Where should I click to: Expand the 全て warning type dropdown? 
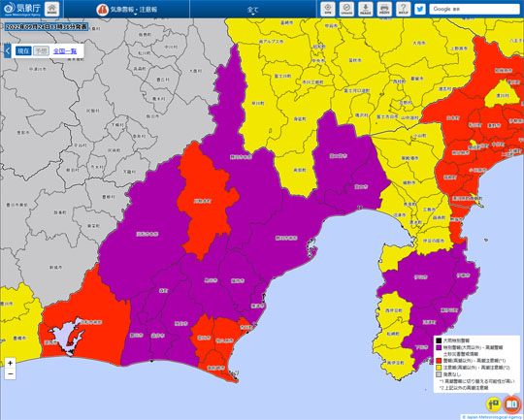[x=253, y=10]
